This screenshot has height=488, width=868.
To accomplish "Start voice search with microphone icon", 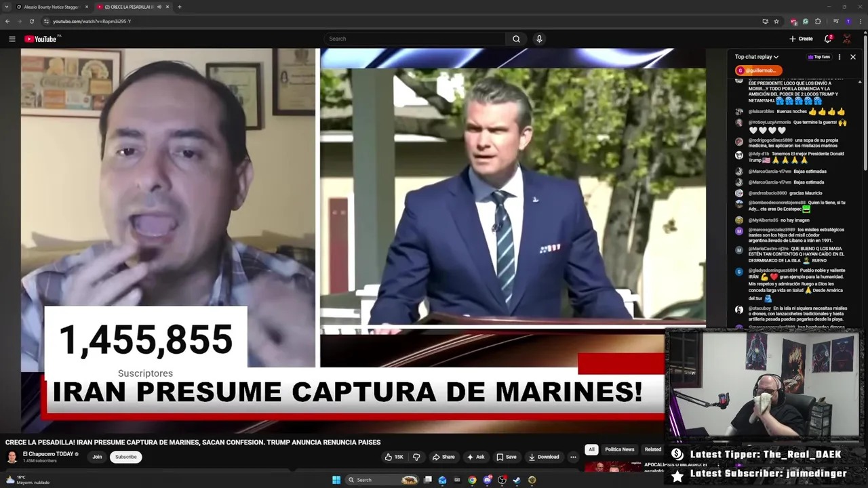I will pyautogui.click(x=539, y=39).
